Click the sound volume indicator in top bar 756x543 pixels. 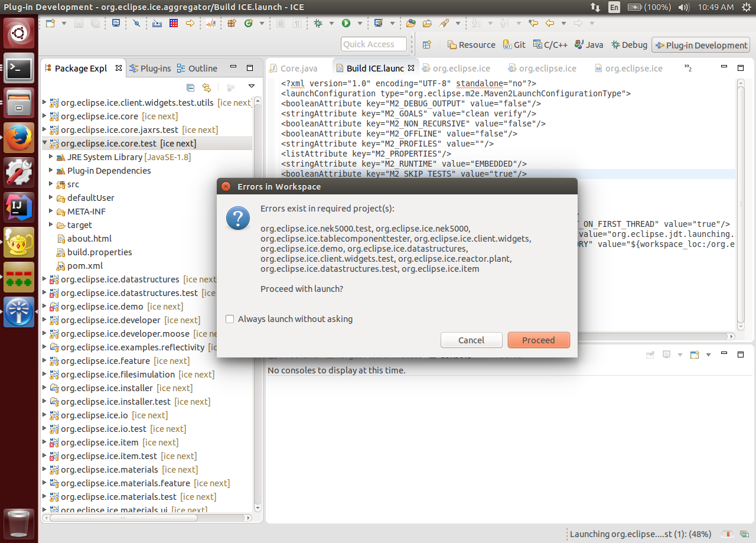pos(684,7)
